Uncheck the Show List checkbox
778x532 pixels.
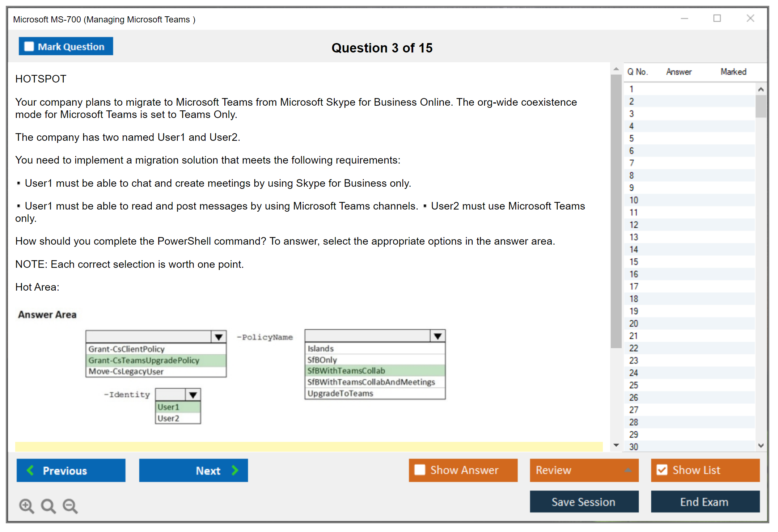662,470
